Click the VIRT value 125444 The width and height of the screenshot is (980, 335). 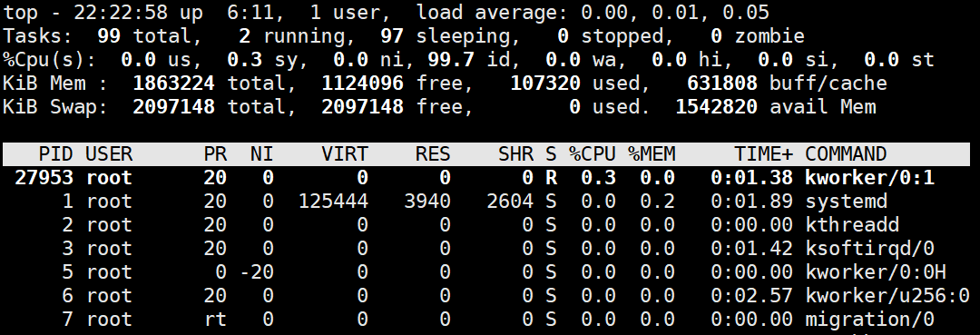(x=333, y=202)
